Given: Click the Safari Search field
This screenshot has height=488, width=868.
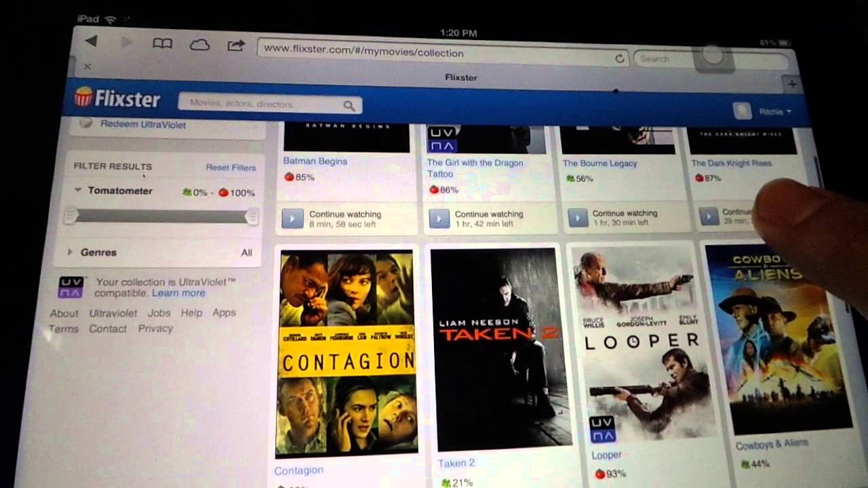Looking at the screenshot, I should click(712, 60).
